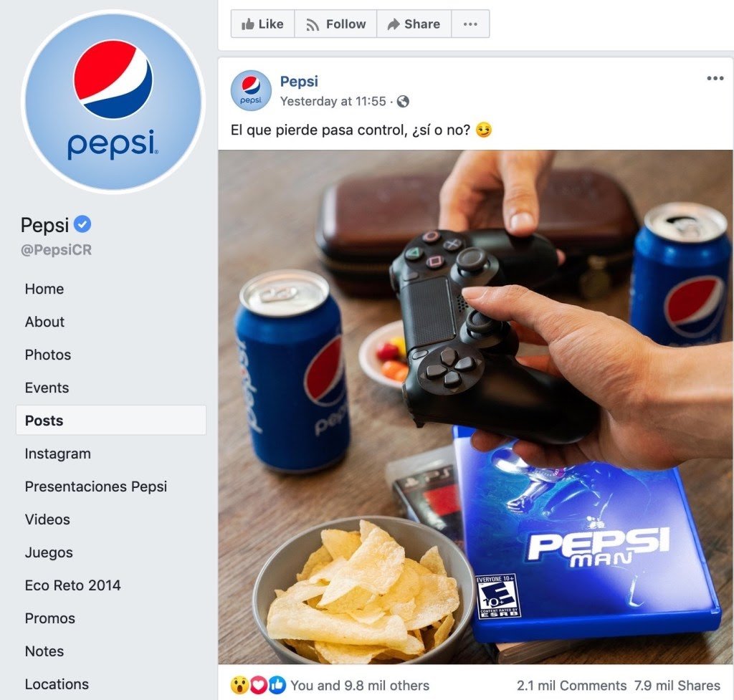Open the 7.9 mil Shares list
734x700 pixels.
677,686
